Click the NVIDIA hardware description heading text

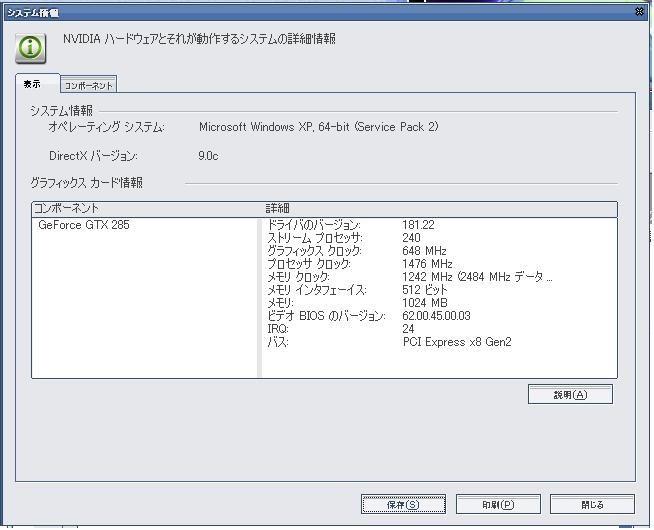[x=199, y=39]
